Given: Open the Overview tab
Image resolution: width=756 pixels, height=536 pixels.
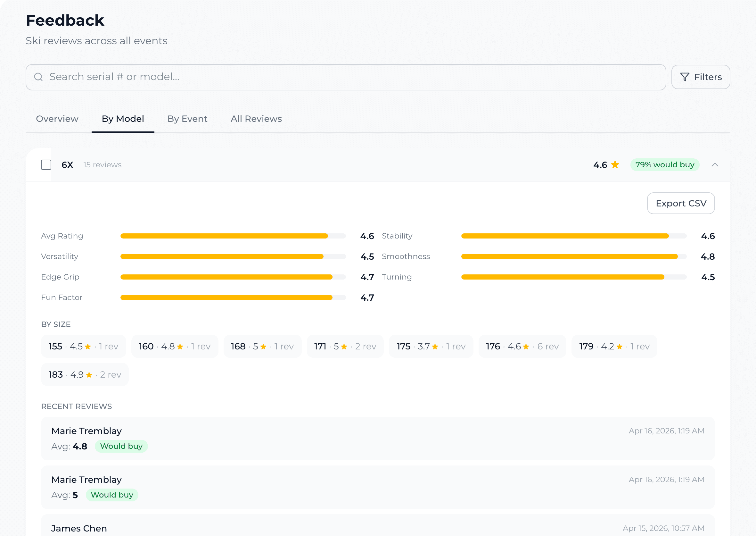Looking at the screenshot, I should (x=57, y=119).
